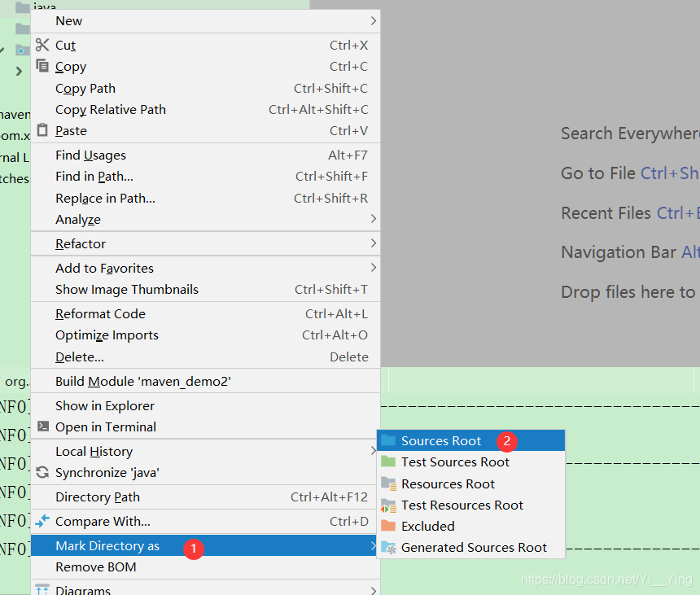Click the 'Navigation Bar' hint text
Screen dimensions: 700x595
[x=619, y=252]
